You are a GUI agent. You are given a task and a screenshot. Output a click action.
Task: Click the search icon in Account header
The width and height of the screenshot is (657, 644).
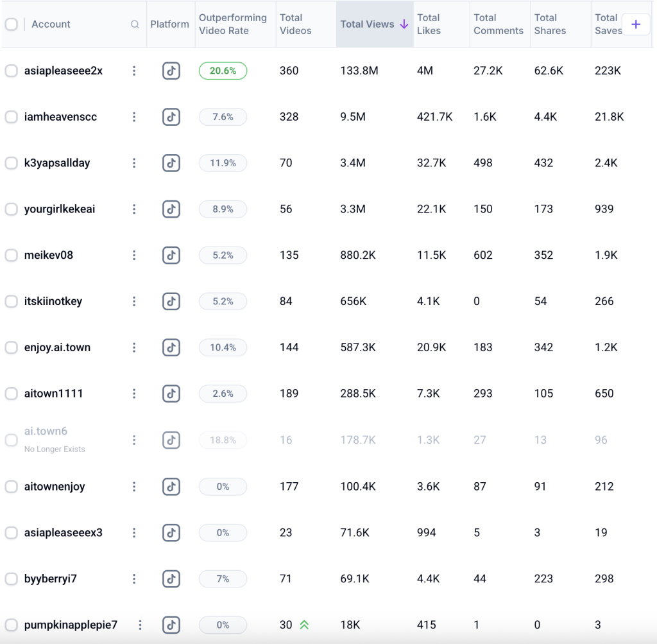pyautogui.click(x=135, y=24)
